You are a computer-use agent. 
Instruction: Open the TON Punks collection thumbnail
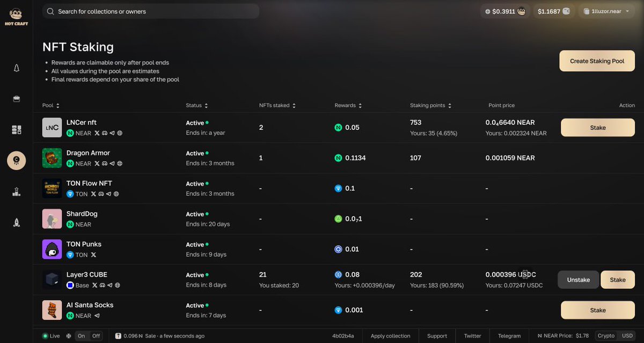pos(52,249)
